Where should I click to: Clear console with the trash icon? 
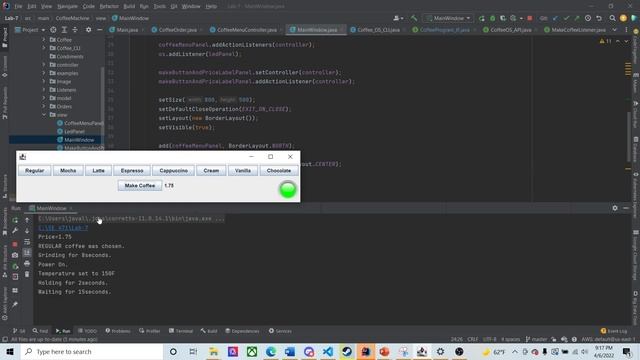coord(27,274)
